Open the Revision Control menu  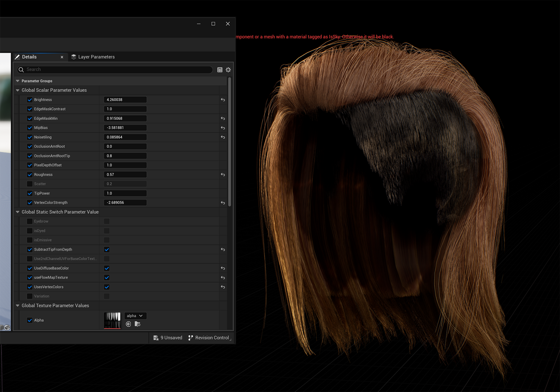(209, 337)
